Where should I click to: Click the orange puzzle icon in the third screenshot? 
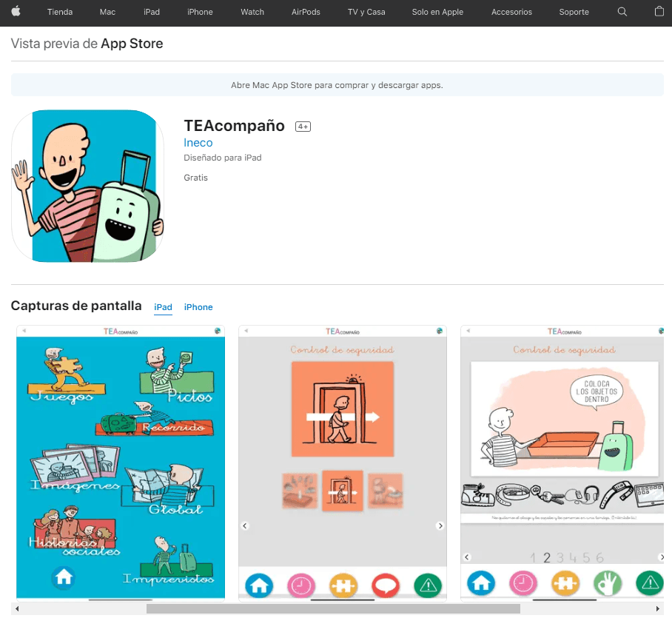tap(565, 584)
